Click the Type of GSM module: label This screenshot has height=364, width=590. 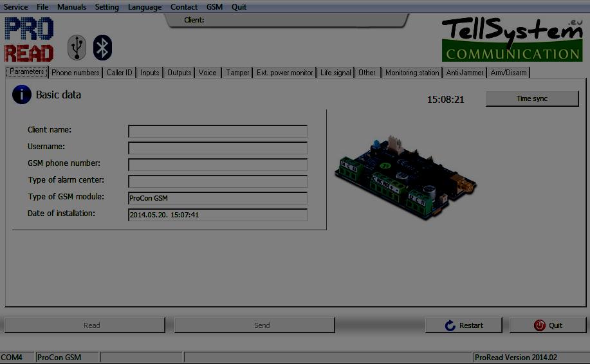[x=66, y=196]
